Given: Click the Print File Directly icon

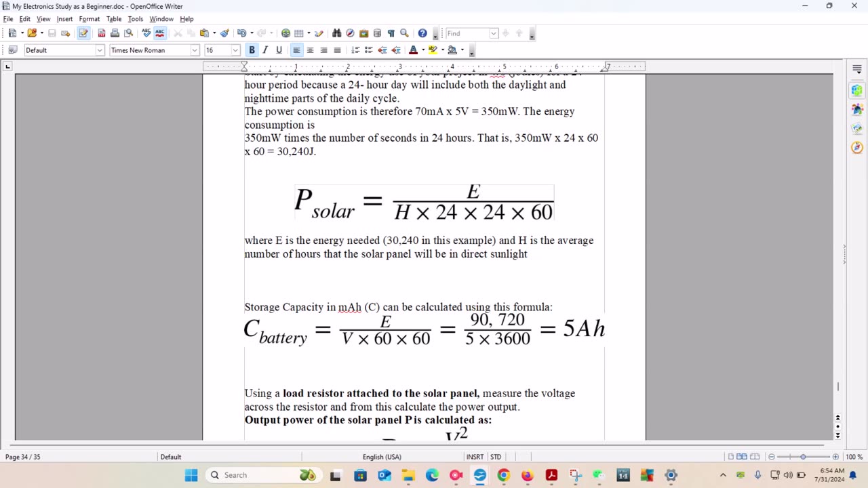Looking at the screenshot, I should (115, 33).
